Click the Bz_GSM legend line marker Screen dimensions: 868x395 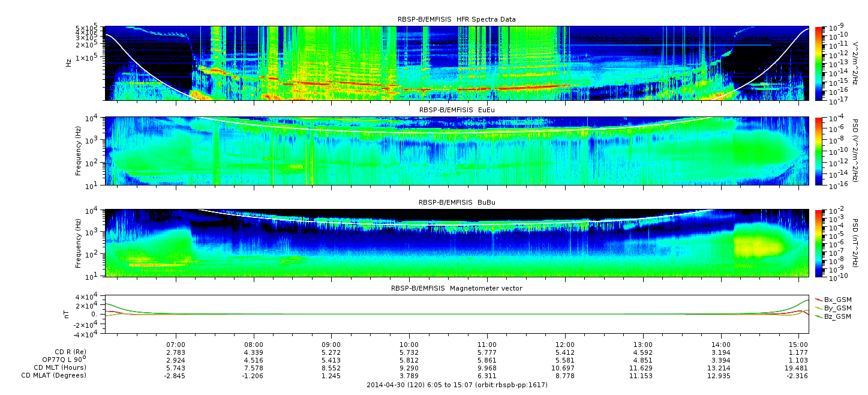[819, 316]
